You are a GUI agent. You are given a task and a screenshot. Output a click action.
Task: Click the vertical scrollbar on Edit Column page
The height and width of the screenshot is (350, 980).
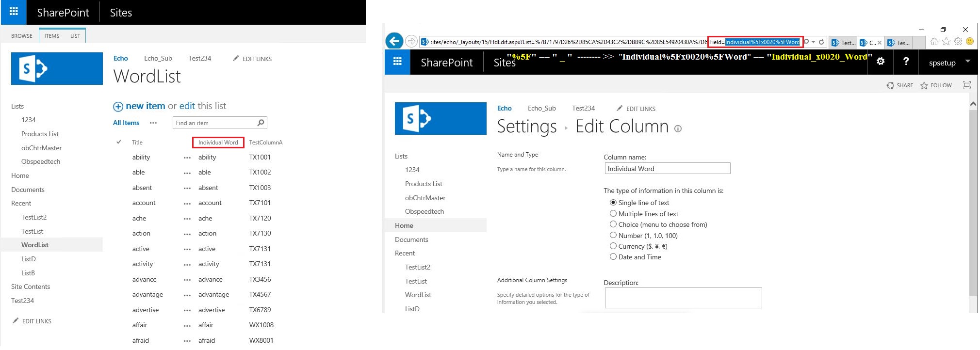[x=973, y=204]
